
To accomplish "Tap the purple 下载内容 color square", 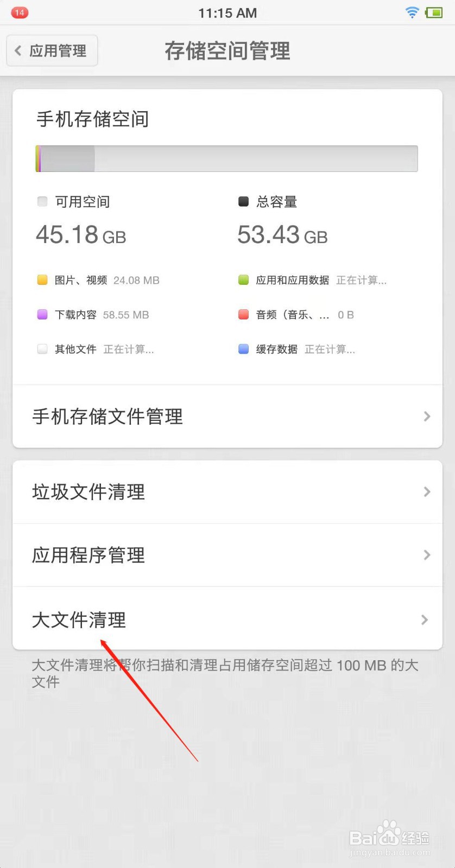I will 42,315.
